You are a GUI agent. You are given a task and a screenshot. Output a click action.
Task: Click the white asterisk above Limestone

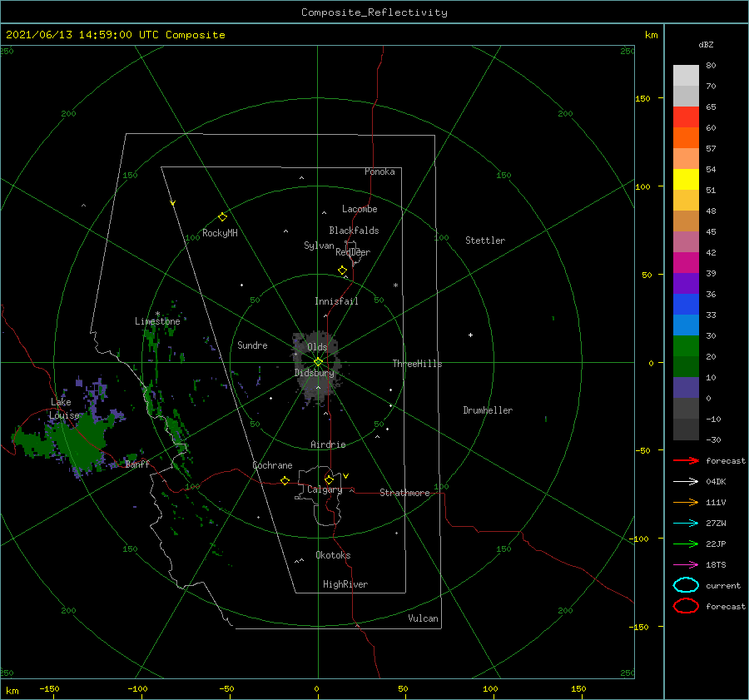tap(157, 314)
